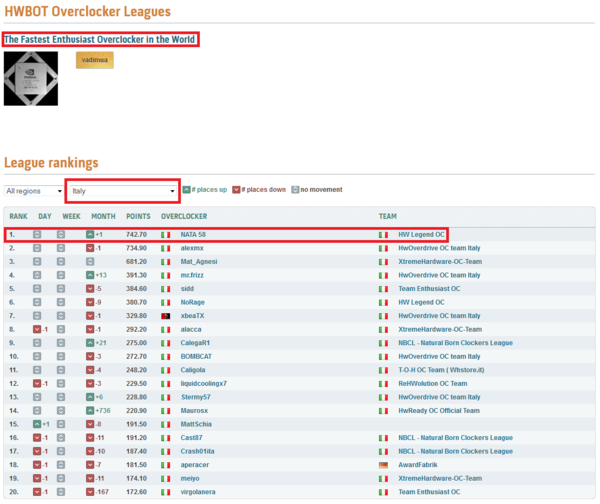The image size is (600, 504).
Task: Open Maurosx overclocker profile
Action: point(194,411)
